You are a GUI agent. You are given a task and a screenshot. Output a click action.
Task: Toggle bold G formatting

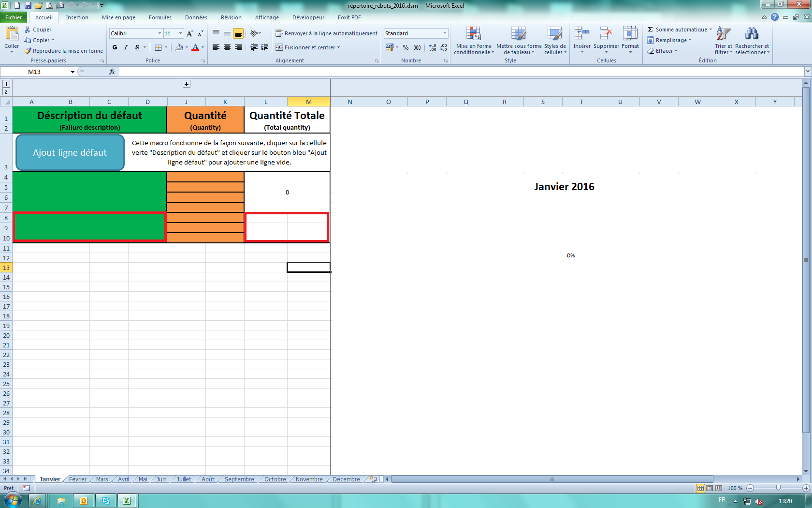coord(115,47)
